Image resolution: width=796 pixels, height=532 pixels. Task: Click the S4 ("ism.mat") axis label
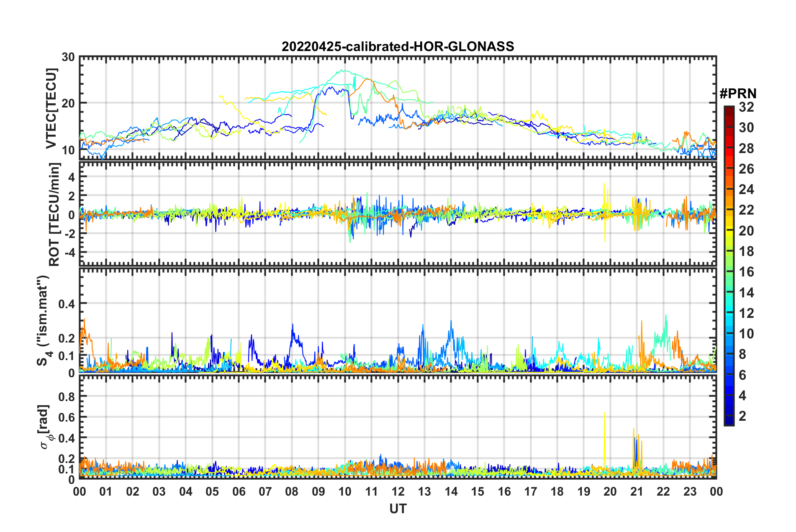tap(43, 321)
